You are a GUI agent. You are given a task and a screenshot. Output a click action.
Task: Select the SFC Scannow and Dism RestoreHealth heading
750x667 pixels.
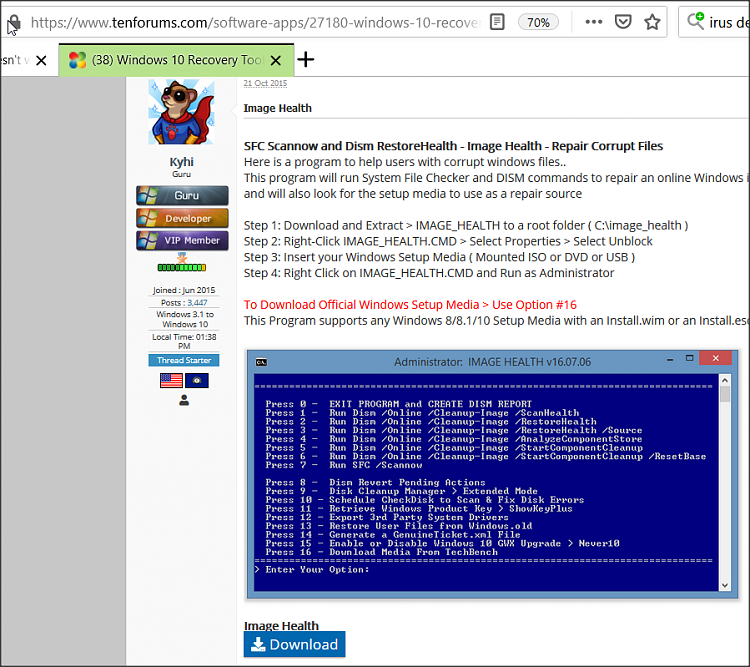click(453, 146)
